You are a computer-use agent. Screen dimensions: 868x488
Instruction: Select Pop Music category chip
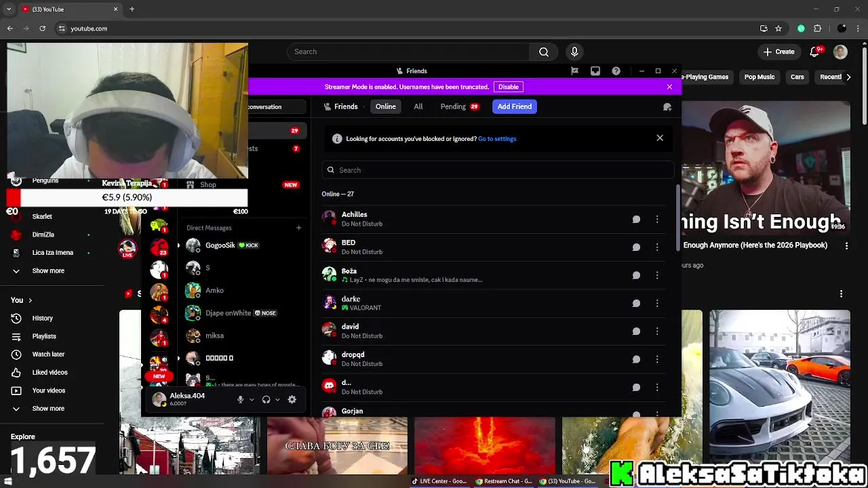[x=759, y=77]
